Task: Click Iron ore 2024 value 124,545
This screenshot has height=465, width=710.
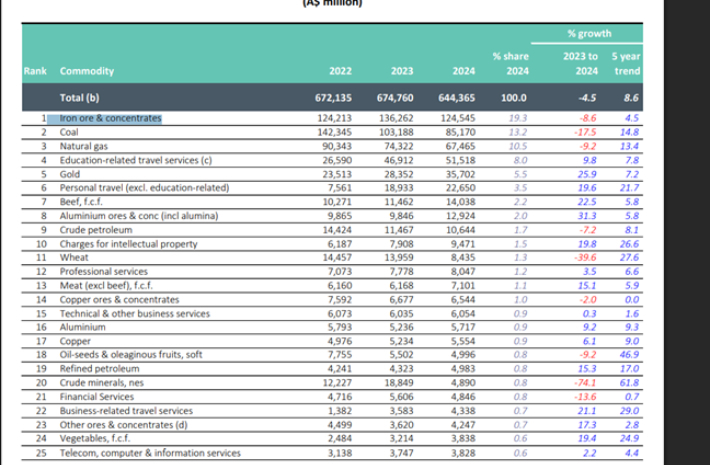Action: pyautogui.click(x=458, y=118)
